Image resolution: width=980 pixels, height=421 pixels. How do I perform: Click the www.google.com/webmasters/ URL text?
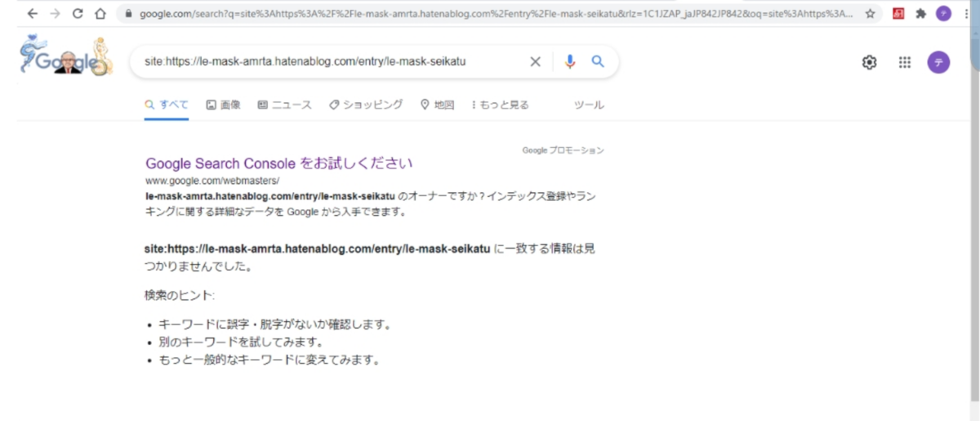point(212,181)
